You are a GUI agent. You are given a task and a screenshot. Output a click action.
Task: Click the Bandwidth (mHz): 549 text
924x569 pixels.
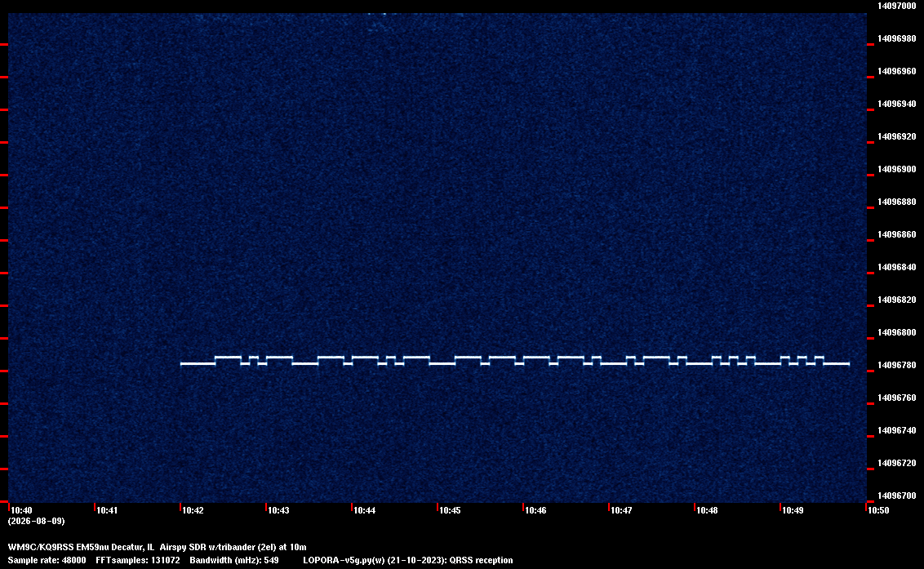point(234,560)
